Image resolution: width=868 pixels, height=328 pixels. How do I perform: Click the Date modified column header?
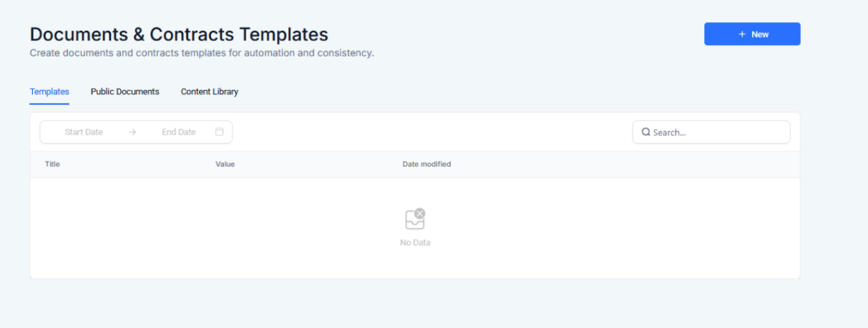(x=426, y=164)
